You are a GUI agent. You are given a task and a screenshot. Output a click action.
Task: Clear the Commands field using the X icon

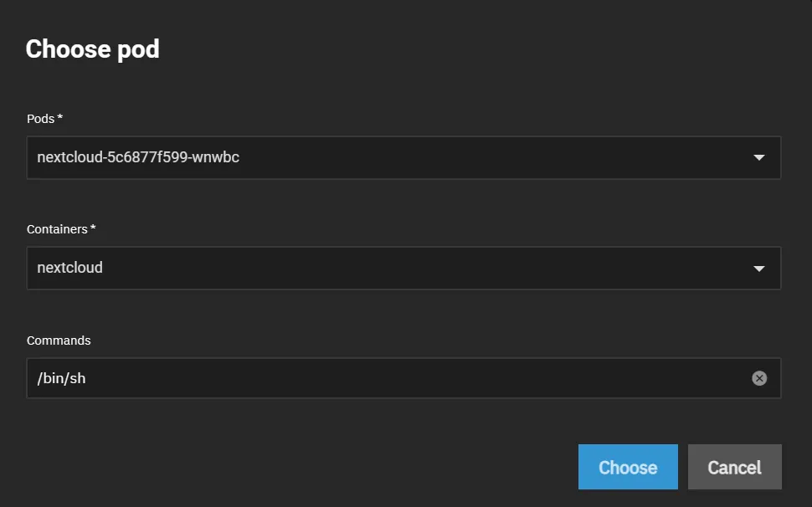(x=759, y=377)
